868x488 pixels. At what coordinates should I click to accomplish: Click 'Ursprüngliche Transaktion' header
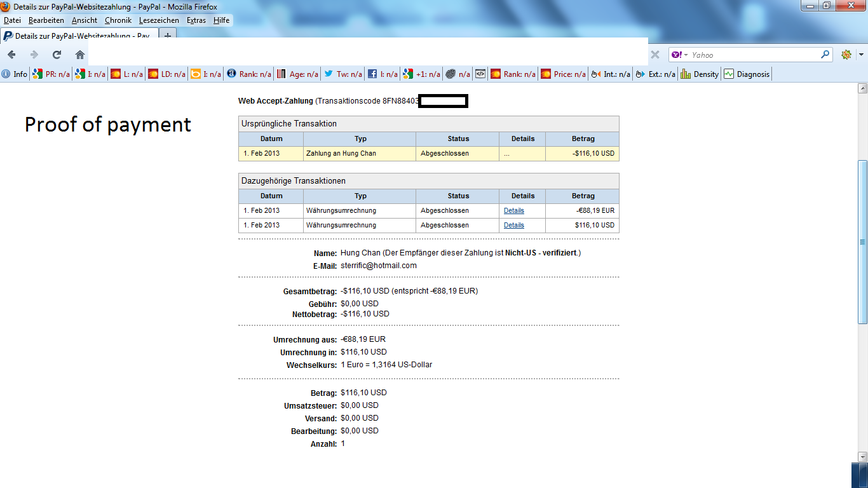click(x=429, y=124)
